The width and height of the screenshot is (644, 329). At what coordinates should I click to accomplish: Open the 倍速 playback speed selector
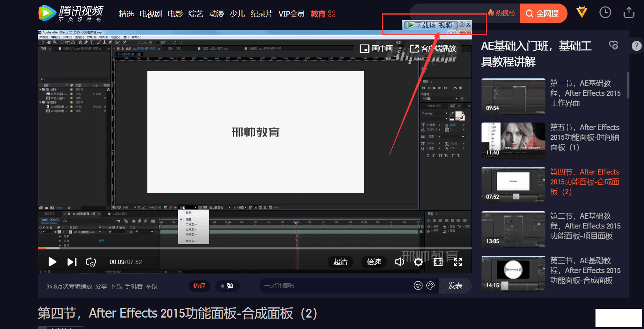tap(374, 262)
